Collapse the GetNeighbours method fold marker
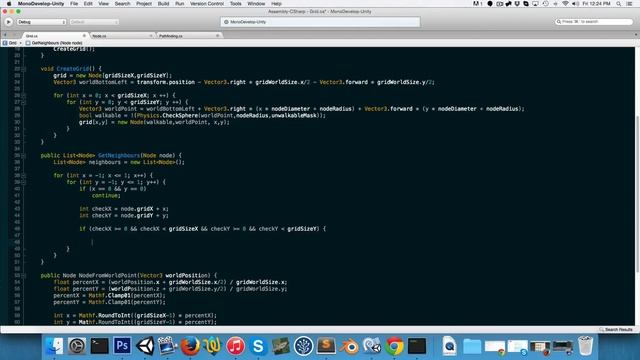Viewport: 640px width, 360px height. pyautogui.click(x=24, y=156)
